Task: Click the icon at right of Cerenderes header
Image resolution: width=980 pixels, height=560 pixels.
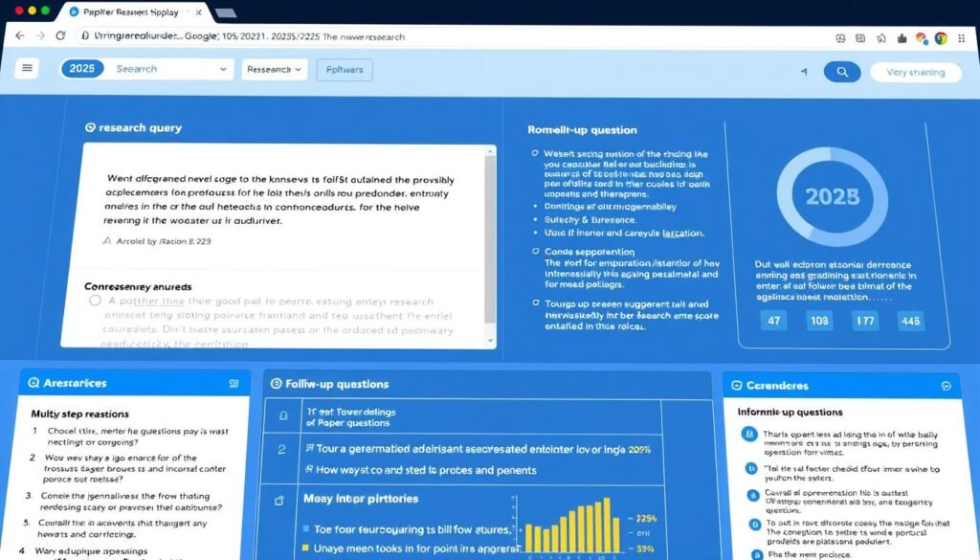Action: (x=946, y=386)
